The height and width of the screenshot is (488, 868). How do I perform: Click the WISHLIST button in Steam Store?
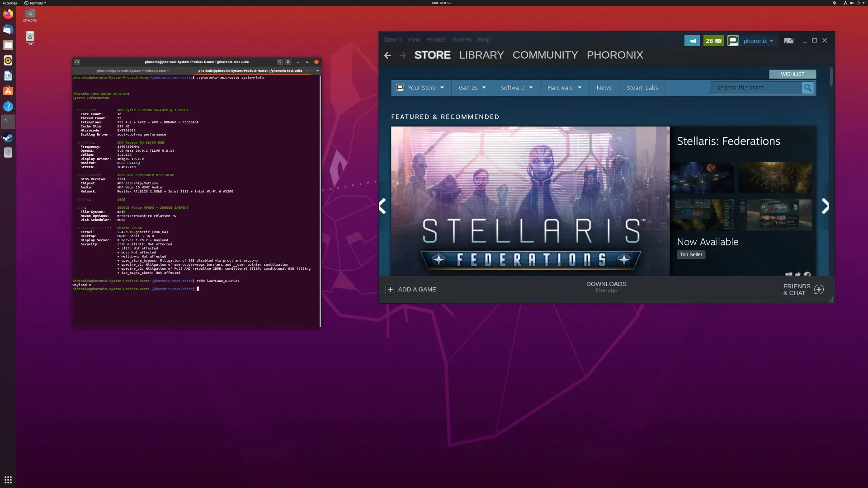click(793, 74)
